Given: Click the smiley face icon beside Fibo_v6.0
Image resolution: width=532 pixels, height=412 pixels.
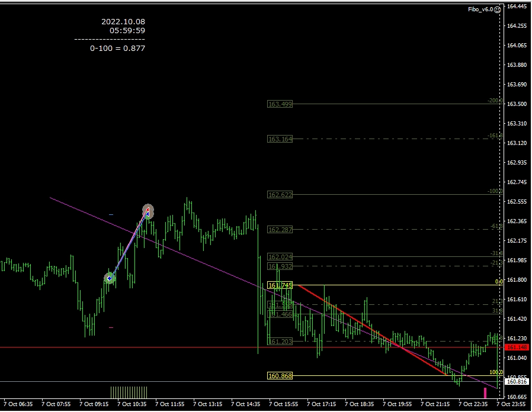Looking at the screenshot, I should tap(498, 10).
